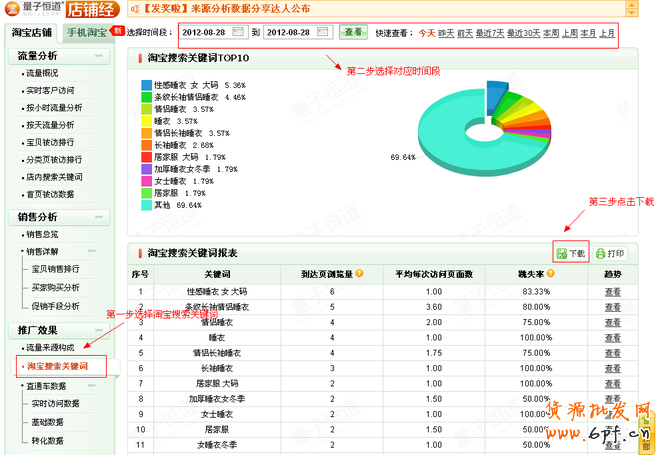This screenshot has height=455, width=660.
Task: Switch to the 手机淘宝 tab
Action: 87,32
